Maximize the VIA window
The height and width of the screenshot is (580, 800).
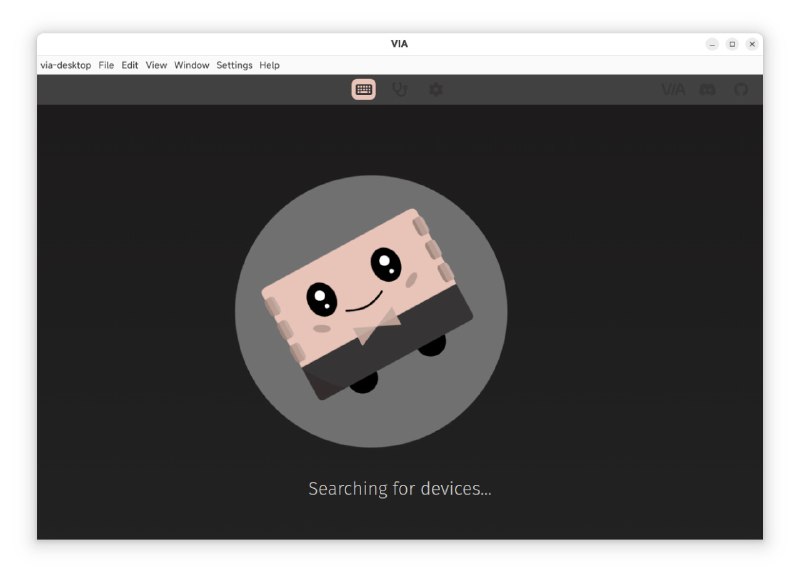pyautogui.click(x=732, y=44)
